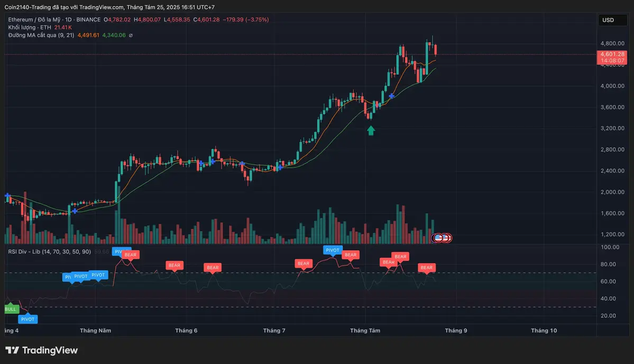The image size is (634, 364).
Task: Click the second overlapping US flag event icon
Action: pos(446,238)
